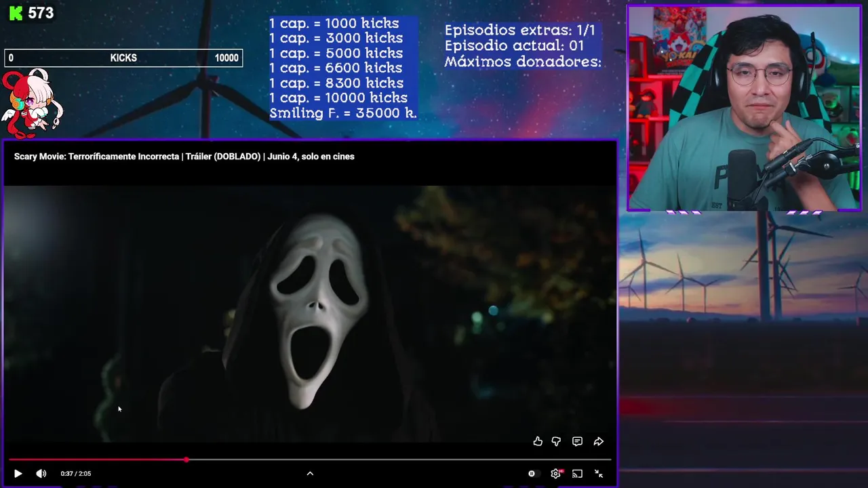The height and width of the screenshot is (488, 868).
Task: Like the video with thumbs up
Action: coord(538,441)
